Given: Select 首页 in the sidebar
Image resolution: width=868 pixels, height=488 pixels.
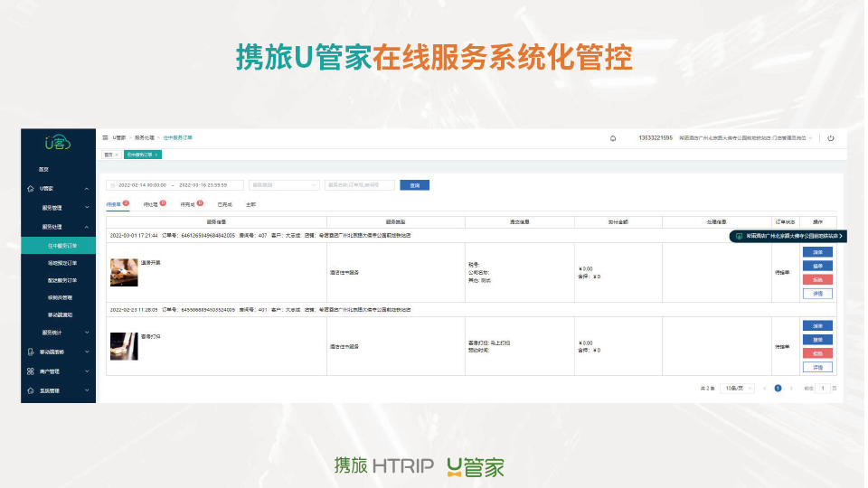Looking at the screenshot, I should pyautogui.click(x=43, y=169).
